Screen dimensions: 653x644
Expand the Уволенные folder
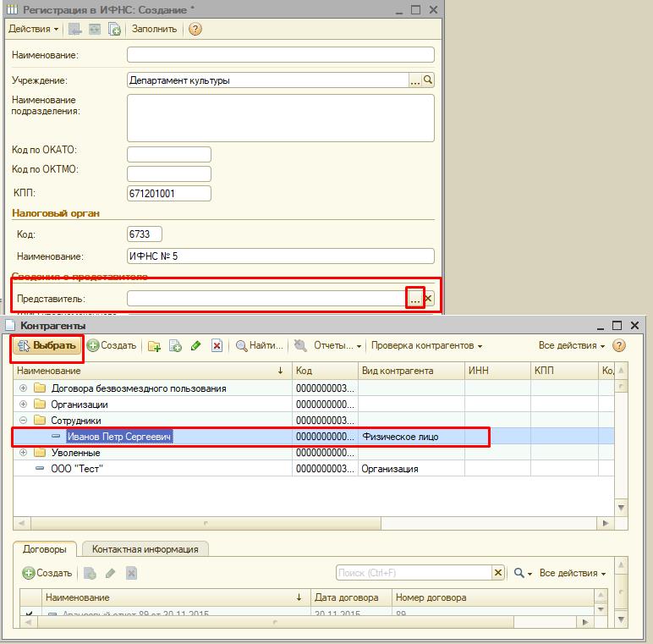click(x=24, y=453)
